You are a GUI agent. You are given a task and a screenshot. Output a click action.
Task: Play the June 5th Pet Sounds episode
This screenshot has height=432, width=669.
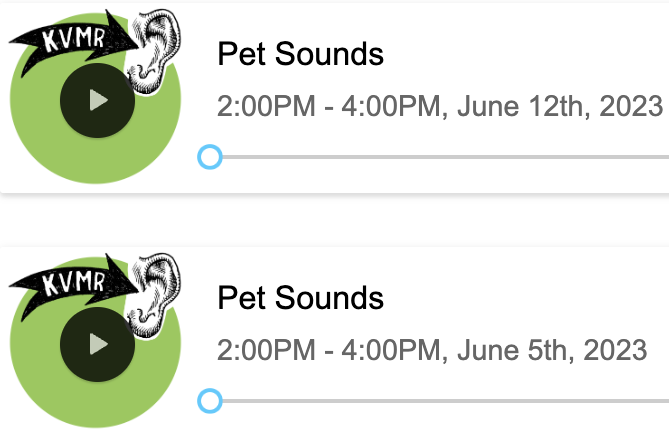[97, 344]
